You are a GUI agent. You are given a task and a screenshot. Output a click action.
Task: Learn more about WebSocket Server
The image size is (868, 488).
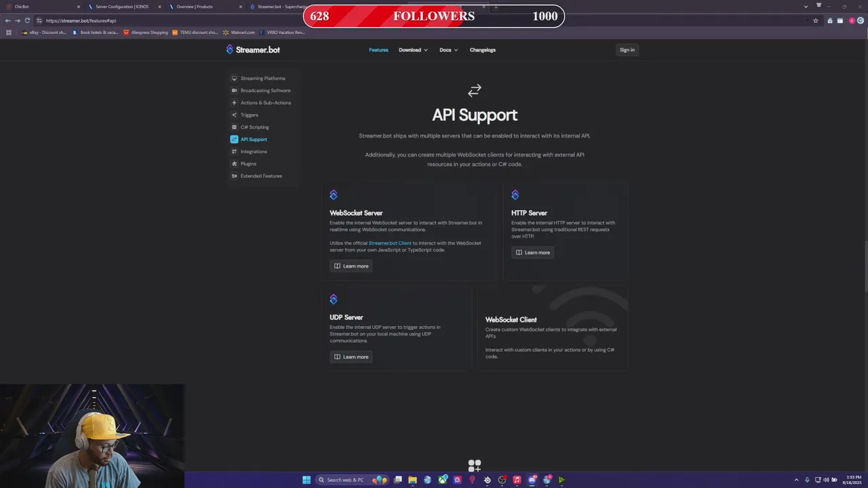pyautogui.click(x=351, y=266)
